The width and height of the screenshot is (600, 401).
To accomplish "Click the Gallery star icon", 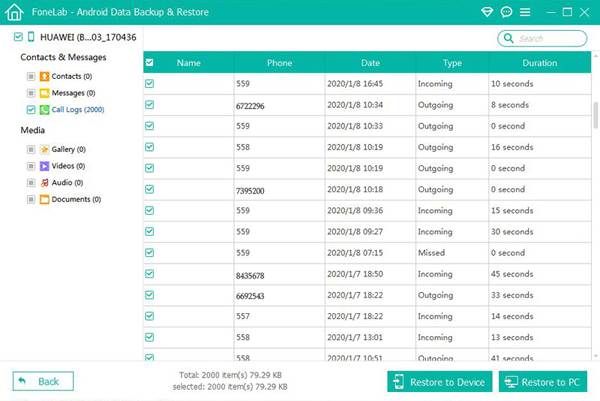I will click(x=44, y=149).
